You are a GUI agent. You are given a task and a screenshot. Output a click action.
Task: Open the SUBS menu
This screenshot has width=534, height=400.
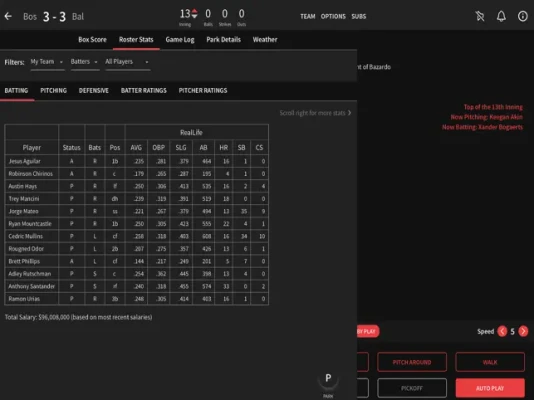pos(359,16)
